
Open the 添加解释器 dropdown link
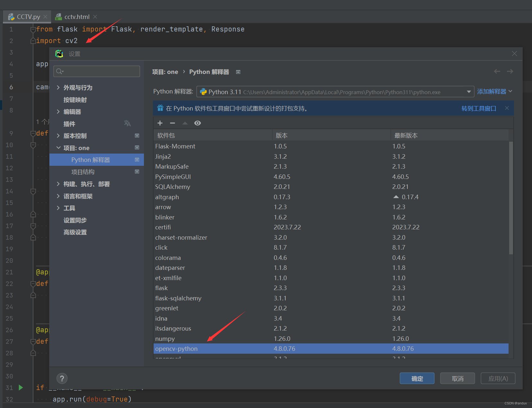(494, 92)
